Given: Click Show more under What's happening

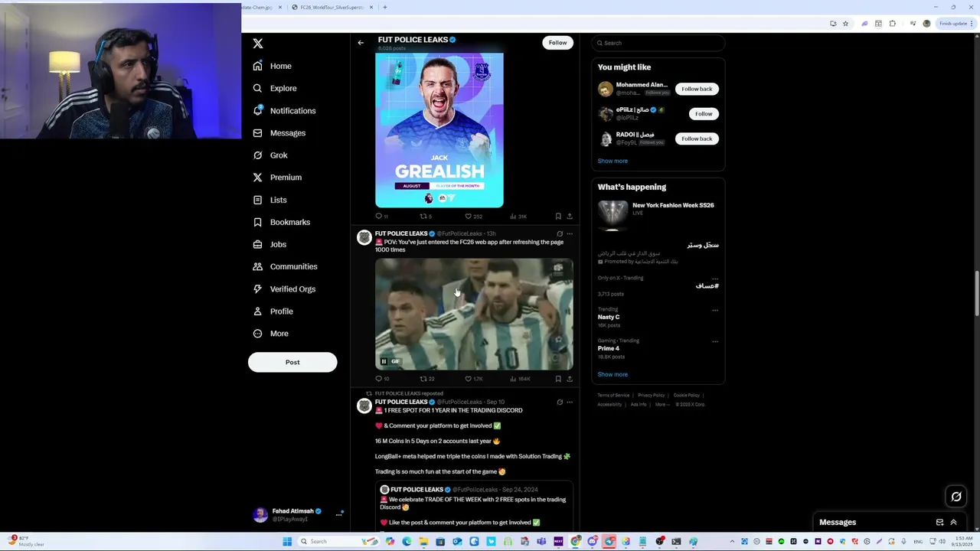Looking at the screenshot, I should pyautogui.click(x=612, y=374).
